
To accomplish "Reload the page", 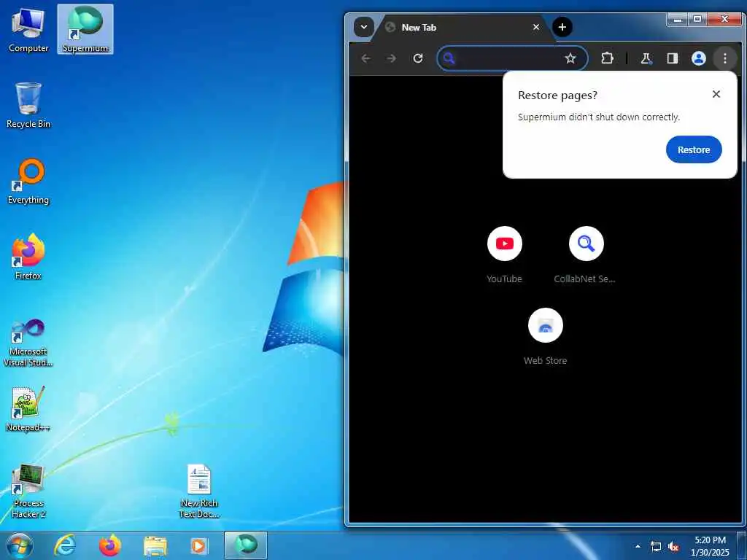I will coord(418,58).
